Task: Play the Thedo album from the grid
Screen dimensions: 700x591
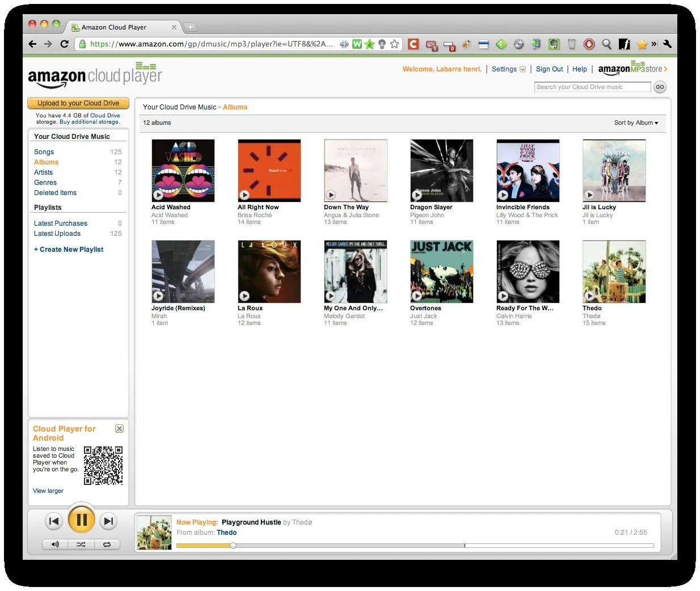Action: (x=589, y=296)
